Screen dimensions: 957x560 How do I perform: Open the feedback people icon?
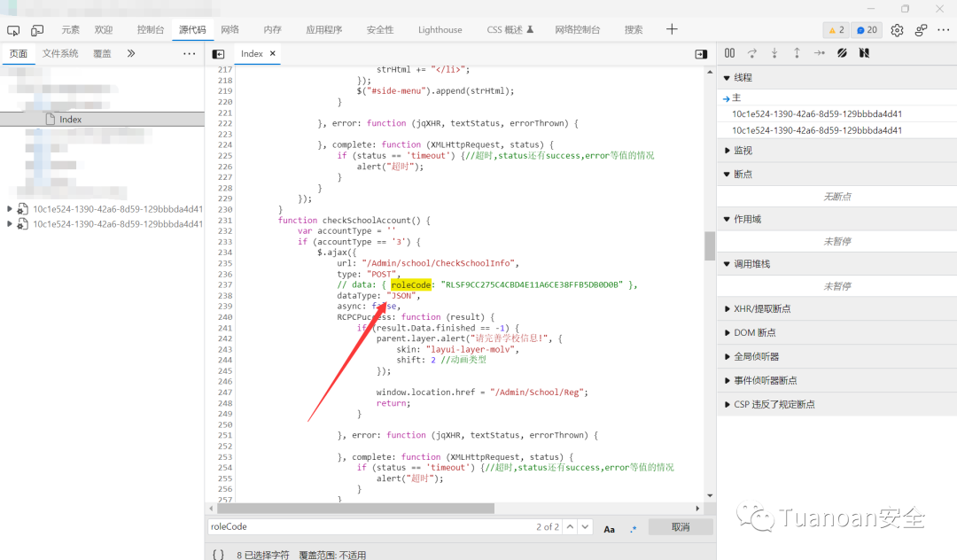(921, 30)
